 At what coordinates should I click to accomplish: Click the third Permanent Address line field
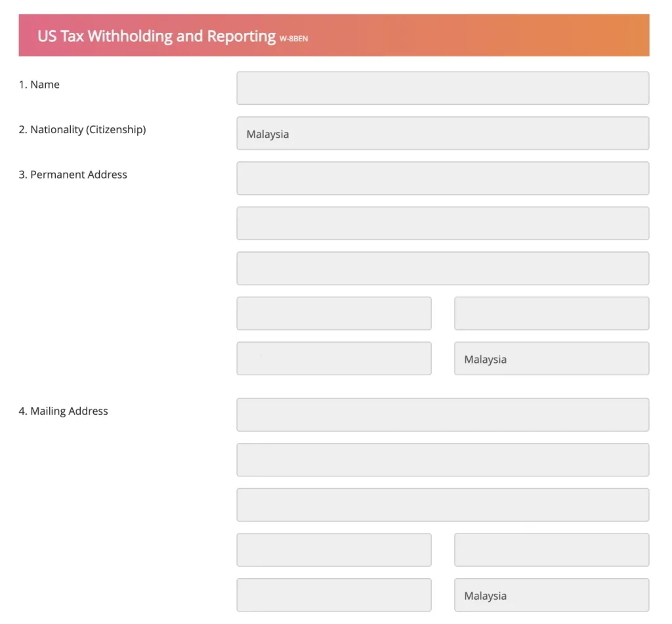coord(442,268)
